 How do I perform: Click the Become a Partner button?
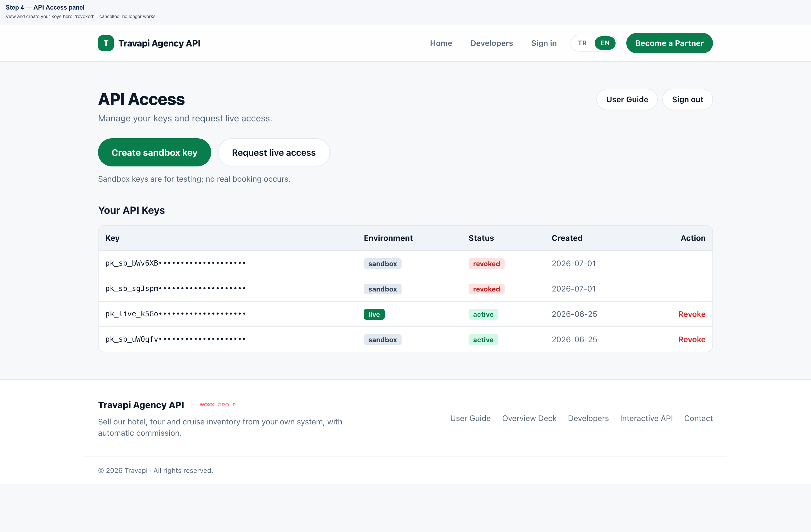669,43
